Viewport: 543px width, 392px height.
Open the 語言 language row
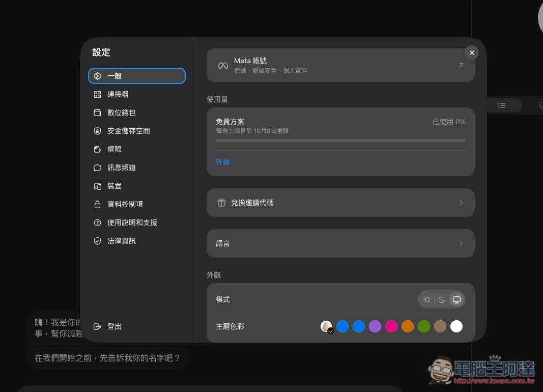click(340, 243)
